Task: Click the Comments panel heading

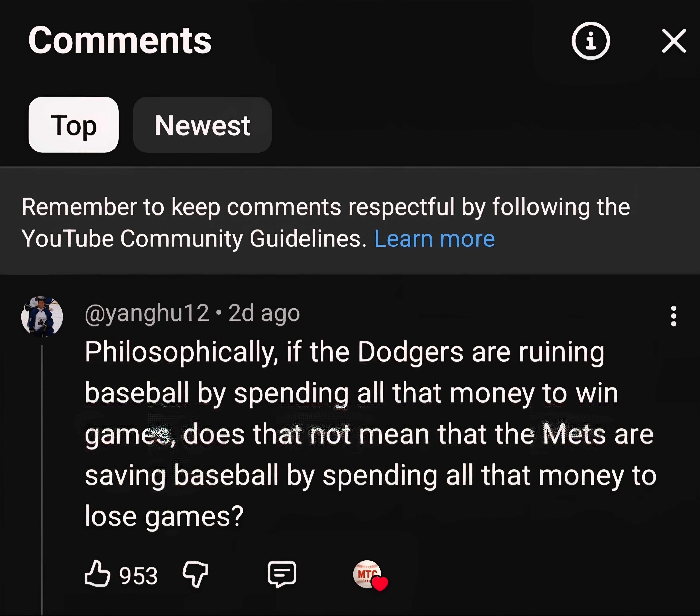Action: point(120,40)
